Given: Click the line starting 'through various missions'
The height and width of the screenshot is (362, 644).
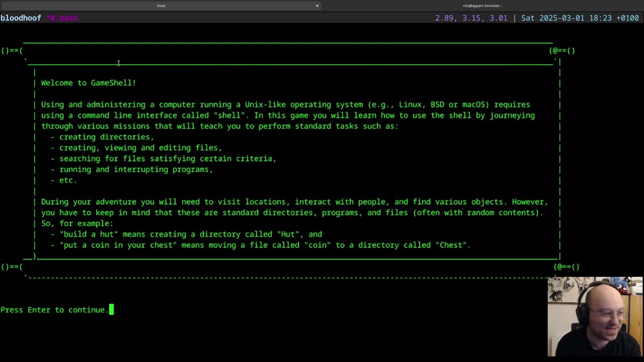Looking at the screenshot, I should [220, 126].
